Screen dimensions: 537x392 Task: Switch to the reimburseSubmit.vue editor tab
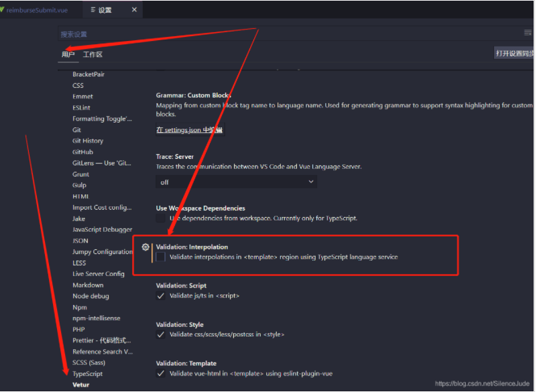(36, 10)
